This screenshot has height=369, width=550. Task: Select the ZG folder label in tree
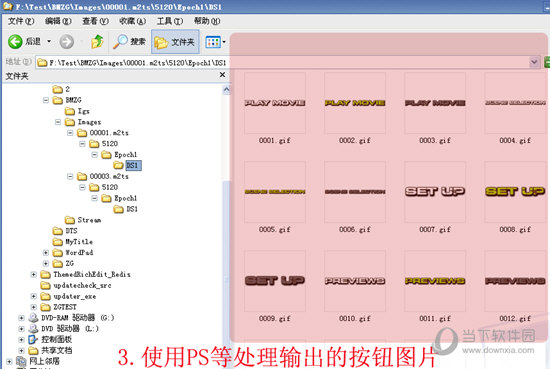click(69, 263)
